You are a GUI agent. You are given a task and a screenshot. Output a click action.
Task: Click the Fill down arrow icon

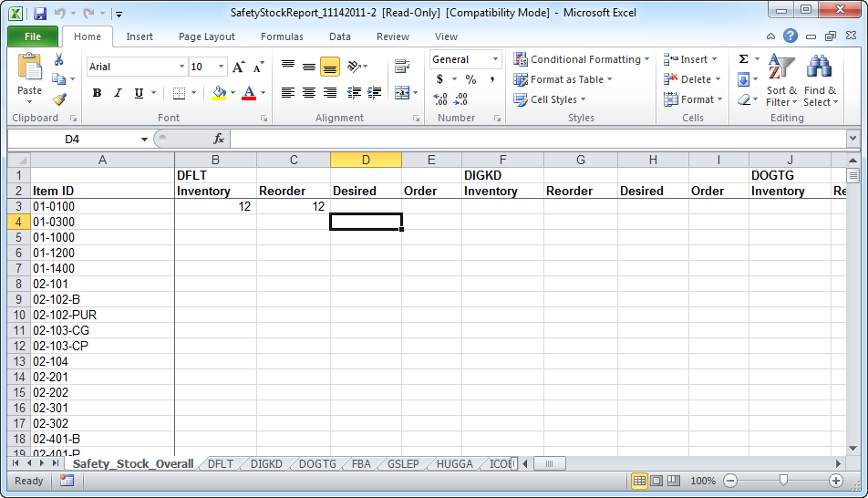pos(743,79)
